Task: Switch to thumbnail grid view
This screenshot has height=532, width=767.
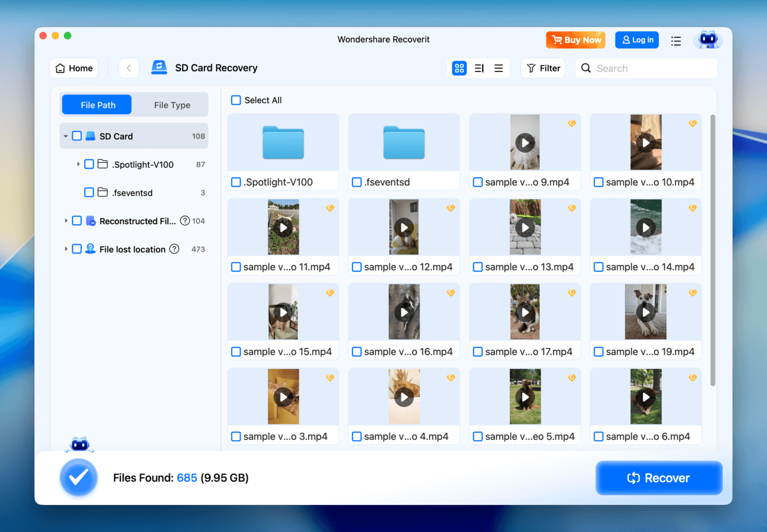Action: click(459, 68)
